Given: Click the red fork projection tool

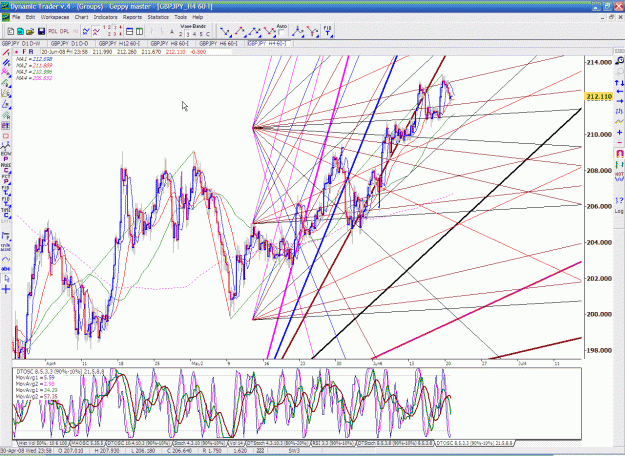Looking at the screenshot, I should [312, 31].
